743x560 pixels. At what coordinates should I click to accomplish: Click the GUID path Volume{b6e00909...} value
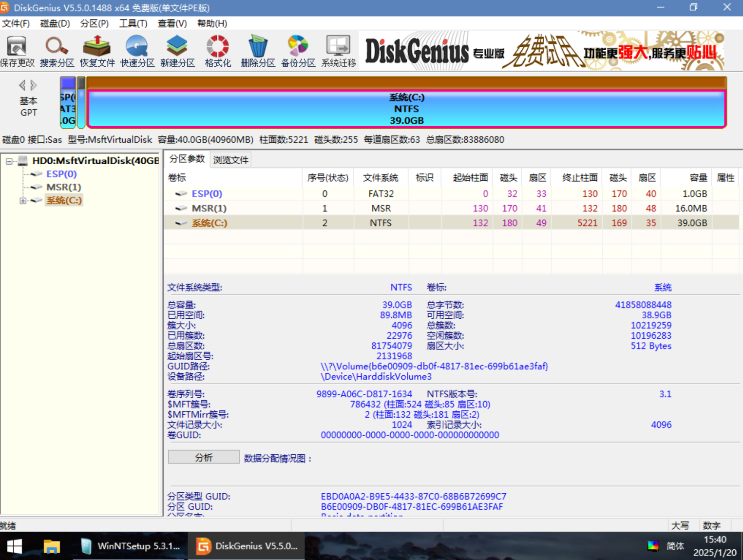(434, 366)
